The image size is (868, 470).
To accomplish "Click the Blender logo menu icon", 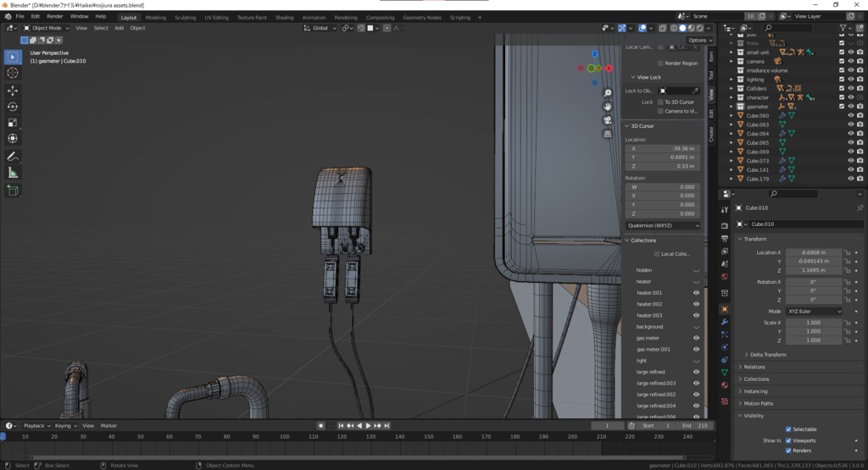I will 8,17.
